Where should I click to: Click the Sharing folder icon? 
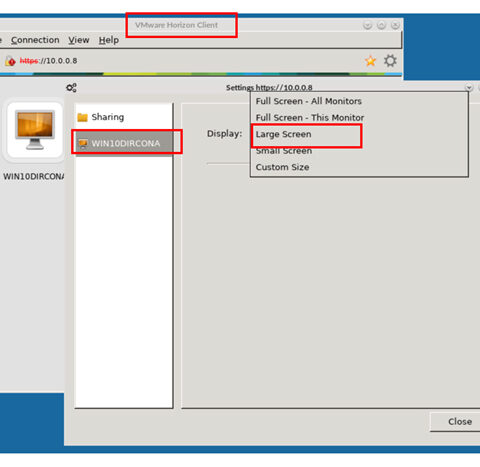[82, 117]
